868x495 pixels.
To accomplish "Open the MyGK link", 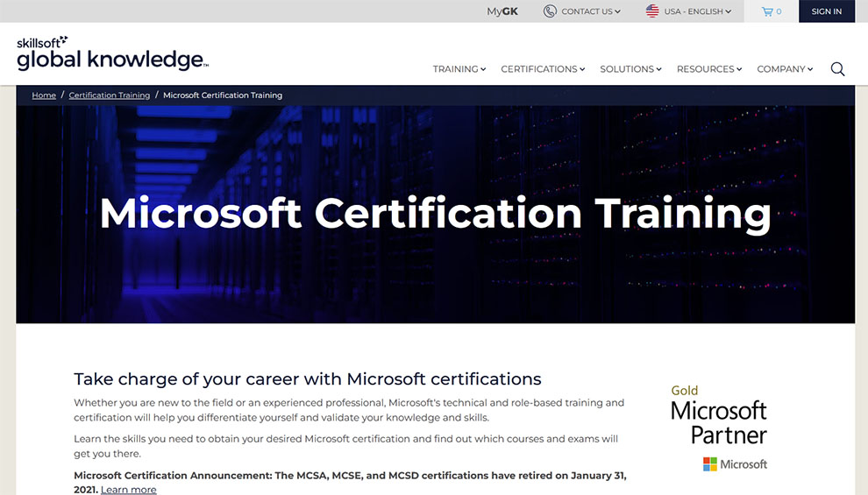I will tap(502, 11).
